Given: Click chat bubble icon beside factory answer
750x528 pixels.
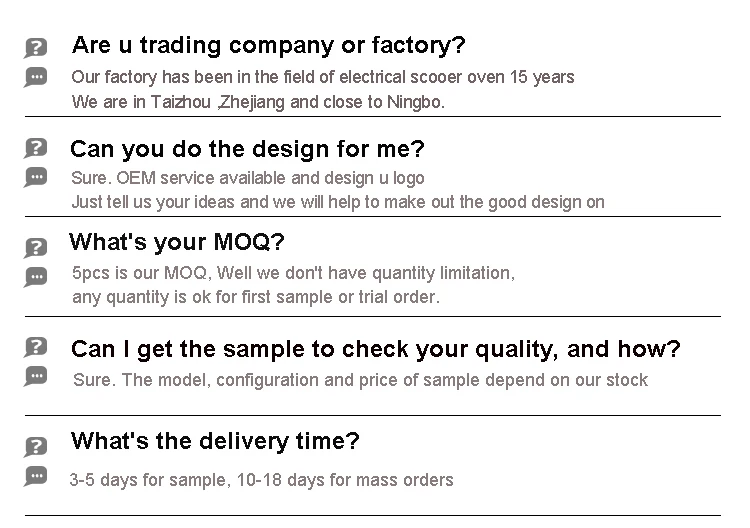Looking at the screenshot, I should point(36,77).
